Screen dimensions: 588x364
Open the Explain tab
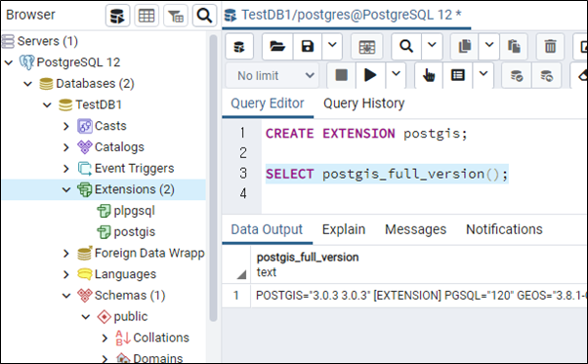(344, 229)
